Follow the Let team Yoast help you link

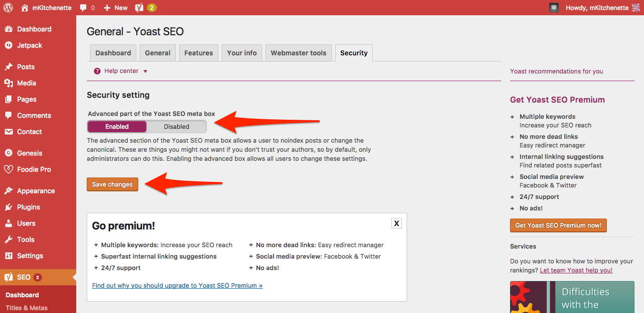coord(576,270)
